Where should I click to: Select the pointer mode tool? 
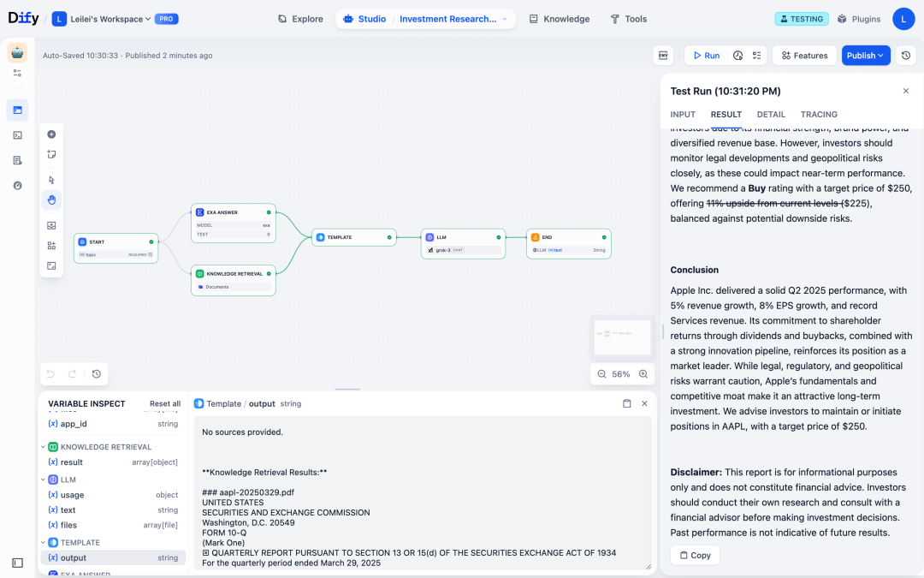point(51,179)
